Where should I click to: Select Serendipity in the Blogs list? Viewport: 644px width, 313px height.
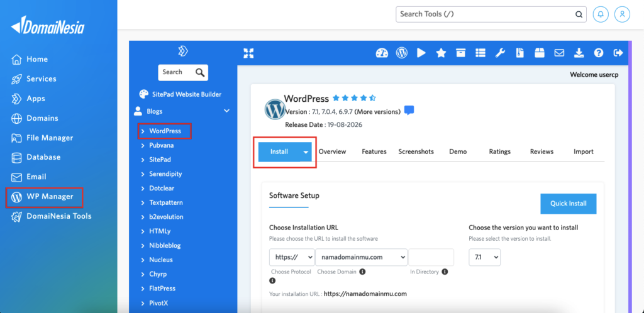pyautogui.click(x=165, y=174)
